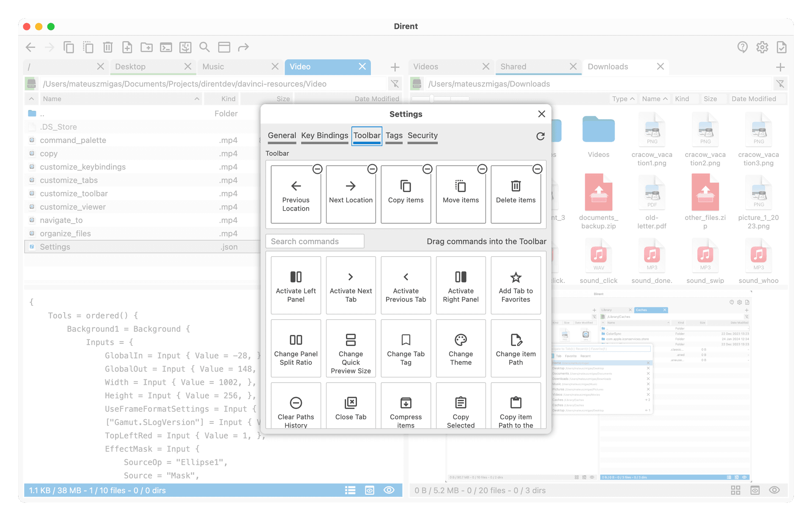Screen dimensions: 812x521
Task: Select the customize_toolbar file row
Action: click(x=142, y=193)
